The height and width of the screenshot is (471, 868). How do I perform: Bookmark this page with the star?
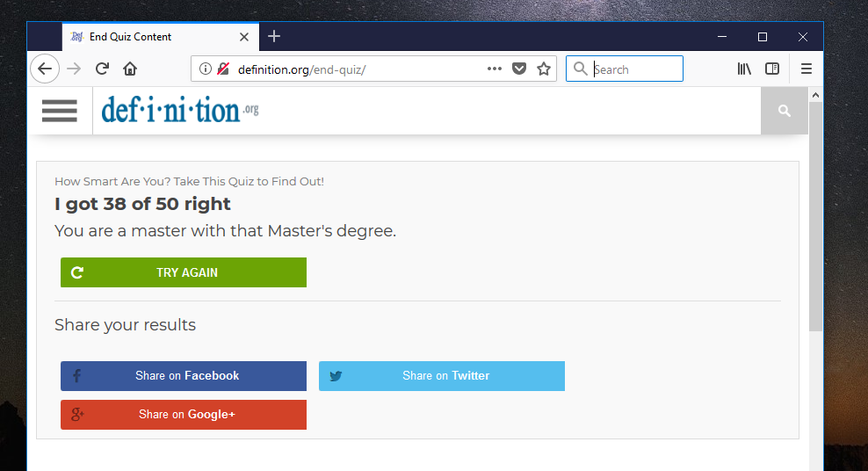(544, 69)
